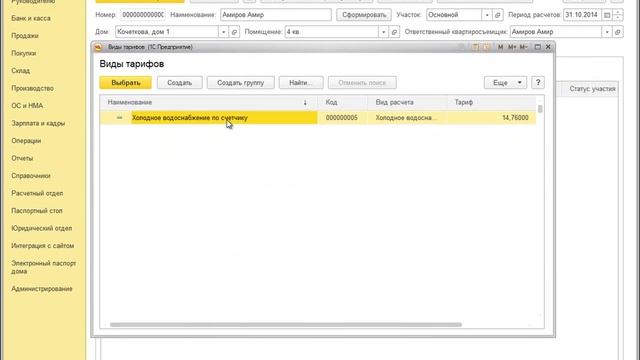Viewport: 640px width, 360px height.
Task: Click the Период расчетов stepper arrows
Action: point(618,15)
